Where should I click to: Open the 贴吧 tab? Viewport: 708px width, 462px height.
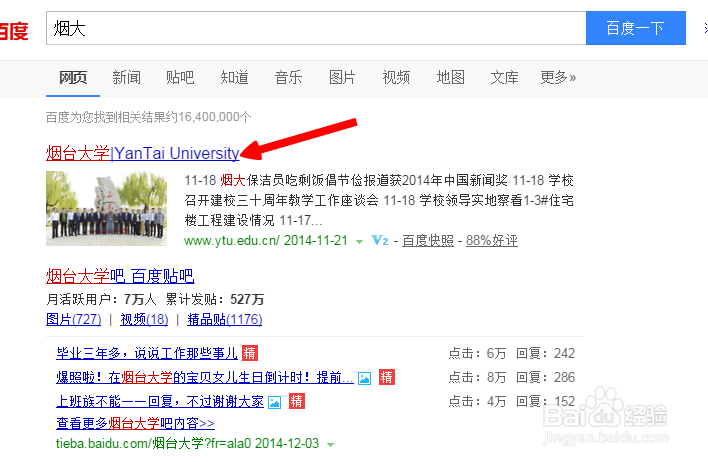click(180, 77)
